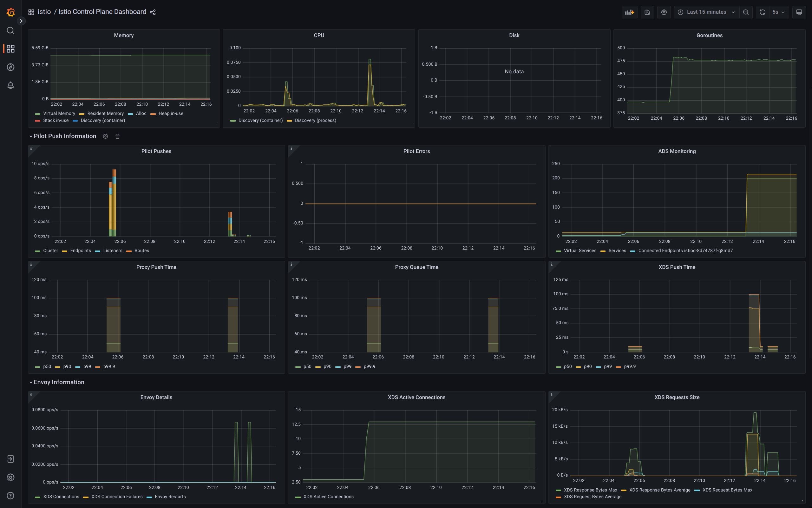
Task: Open the Explore compass icon
Action: pyautogui.click(x=11, y=67)
